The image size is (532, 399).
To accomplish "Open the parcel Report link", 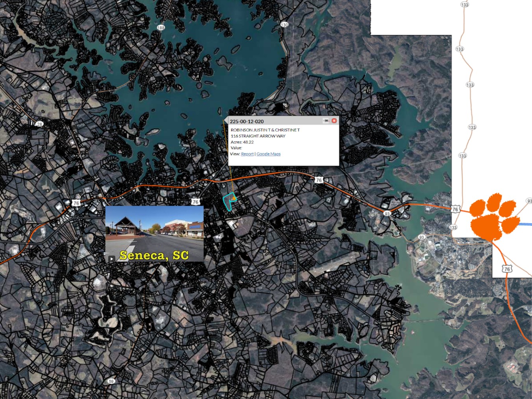I will 247,154.
